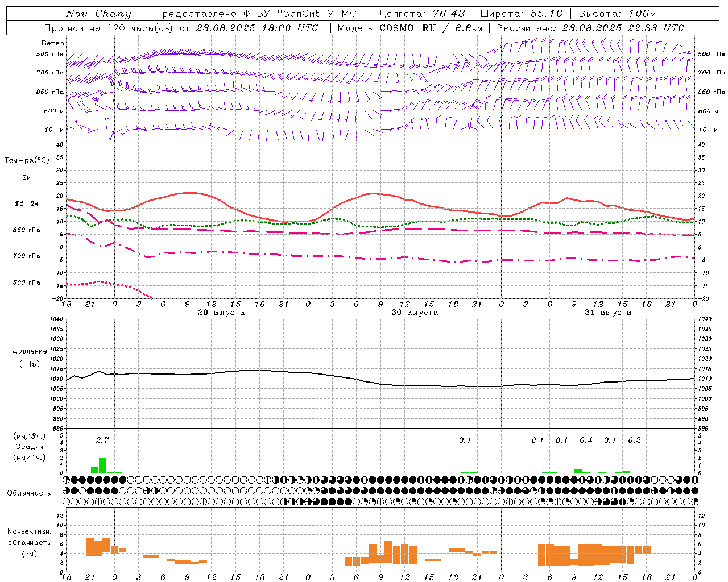Click the Давление panel label
Viewport: 728px width, 582px height.
tap(30, 351)
